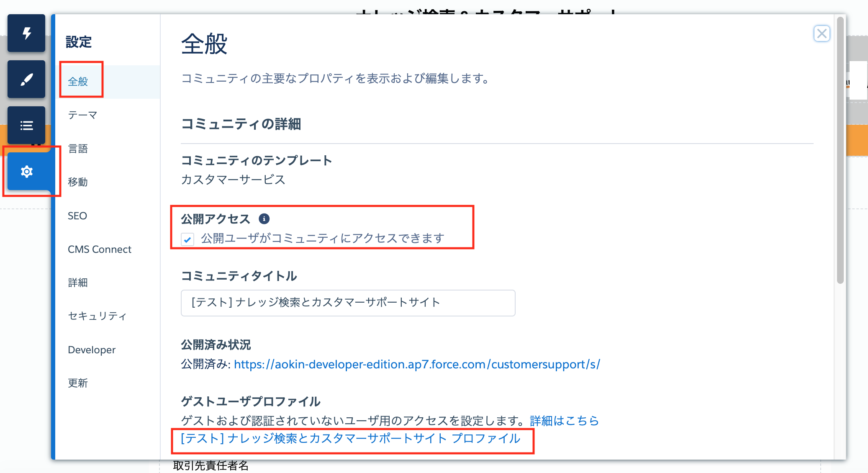Open the 詳細 settings section

[78, 283]
